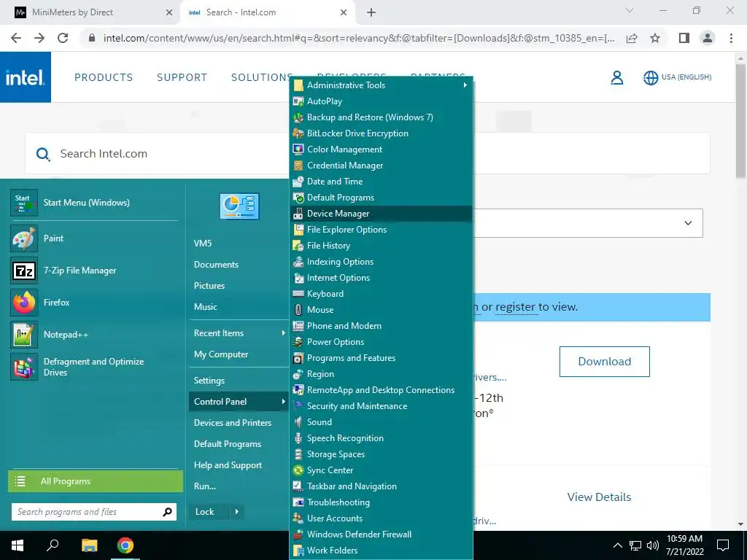Open Defragment and Optimize Drives
Image resolution: width=747 pixels, height=560 pixels.
pos(94,367)
